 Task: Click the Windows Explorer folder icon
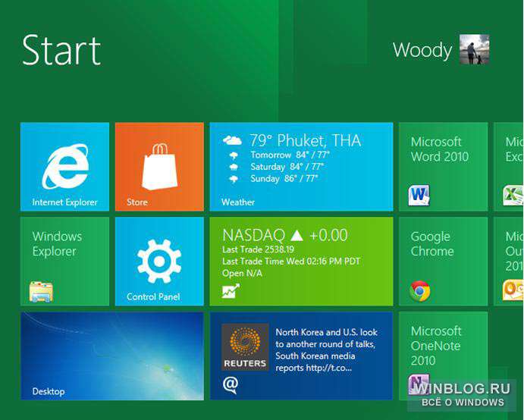tap(41, 292)
